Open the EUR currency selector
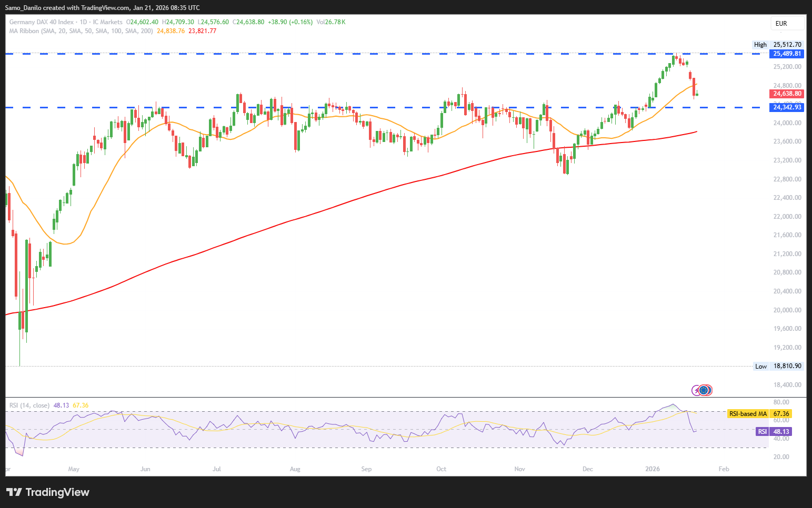The height and width of the screenshot is (508, 812). point(787,23)
